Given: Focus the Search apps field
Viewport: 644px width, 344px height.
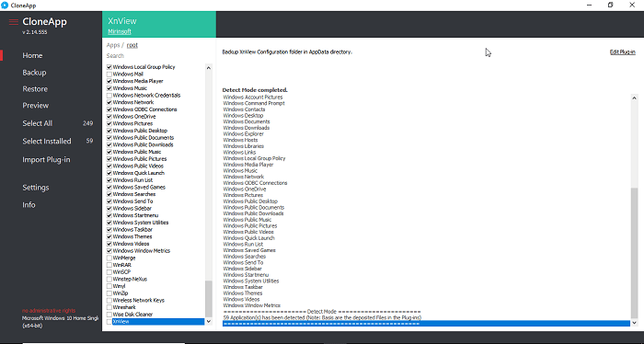Looking at the screenshot, I should (x=156, y=56).
